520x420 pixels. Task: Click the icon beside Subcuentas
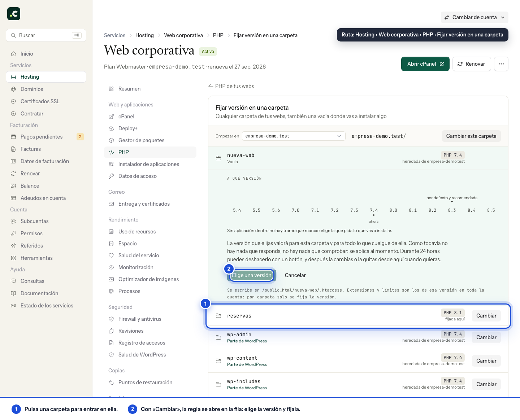click(13, 221)
